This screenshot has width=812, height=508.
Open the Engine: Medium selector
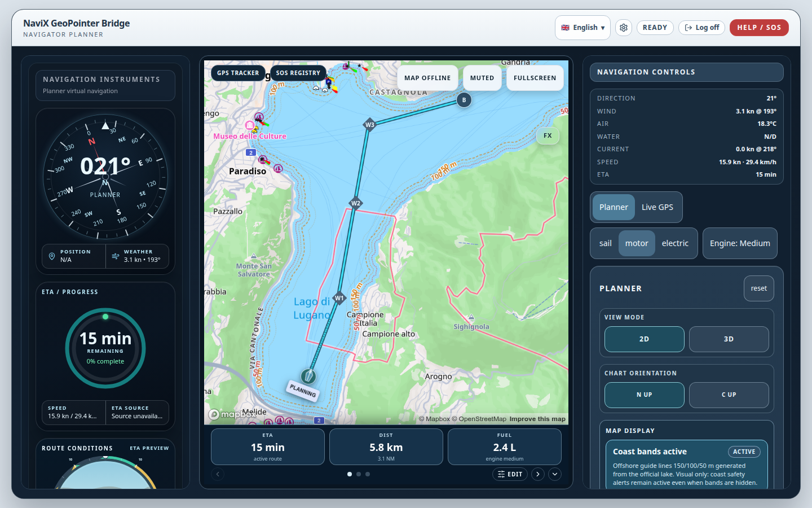coord(740,243)
